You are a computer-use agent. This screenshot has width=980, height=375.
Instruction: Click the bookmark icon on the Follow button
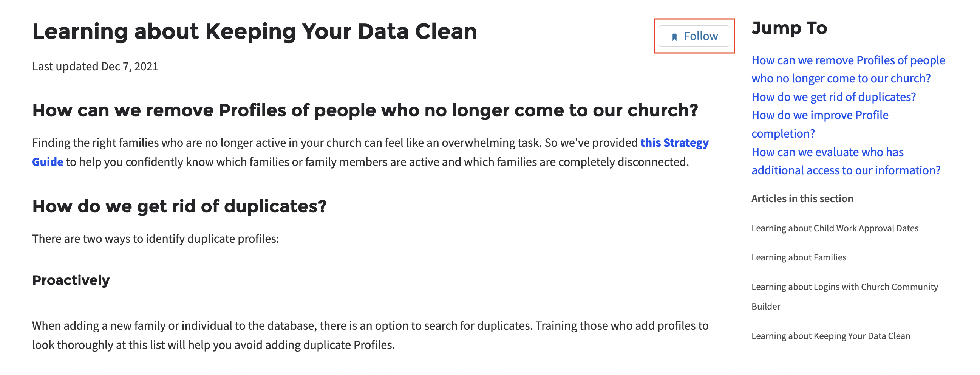pos(674,37)
